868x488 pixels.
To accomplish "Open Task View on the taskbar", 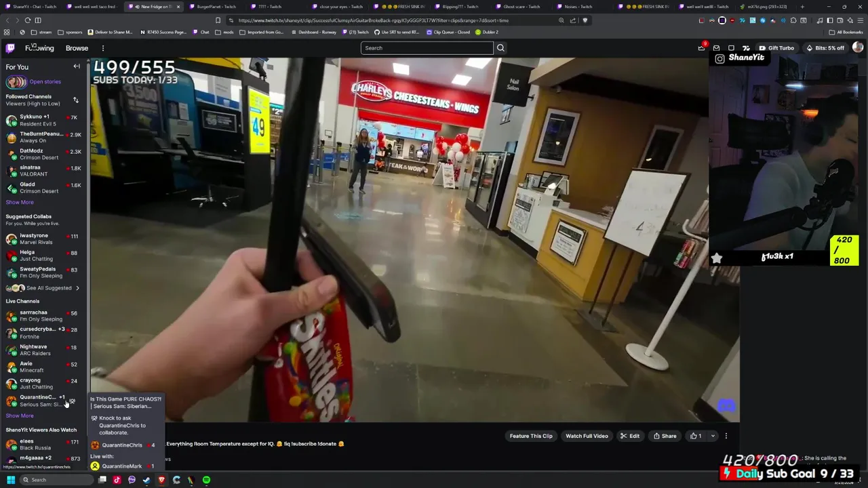I will point(102,480).
